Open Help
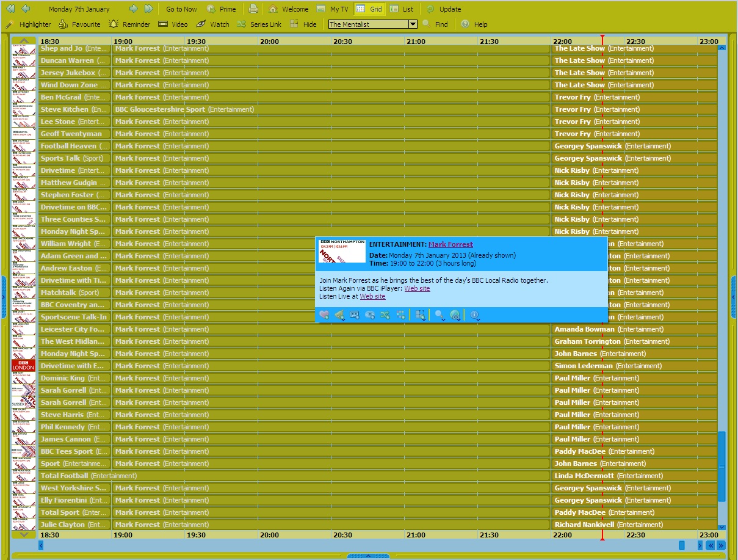 474,24
